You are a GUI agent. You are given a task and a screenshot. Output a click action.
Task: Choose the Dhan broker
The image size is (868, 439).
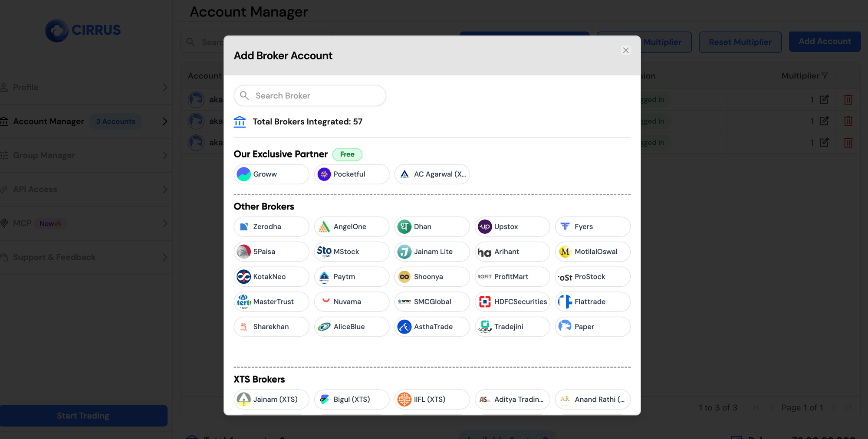tap(432, 226)
